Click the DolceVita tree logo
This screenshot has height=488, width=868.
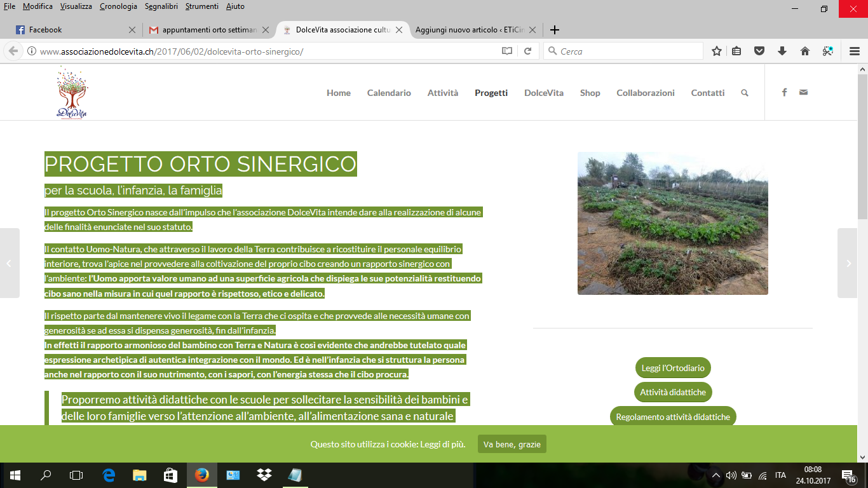71,93
